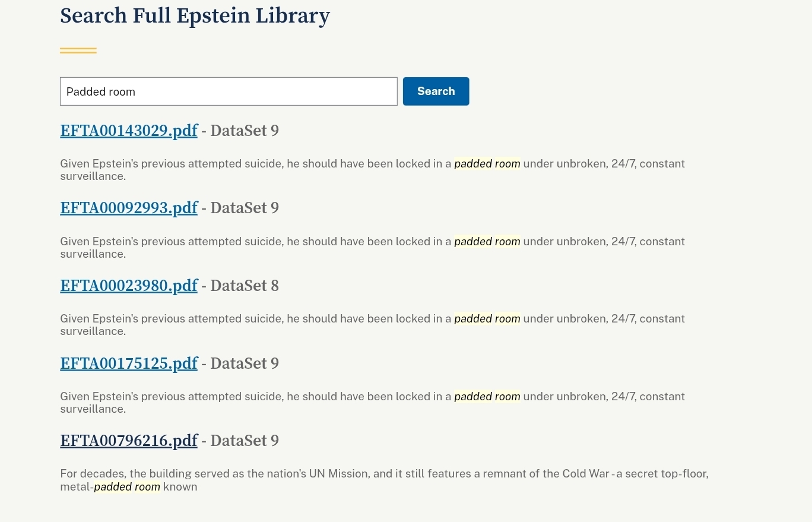Click the Padded room search input field

[x=229, y=91]
